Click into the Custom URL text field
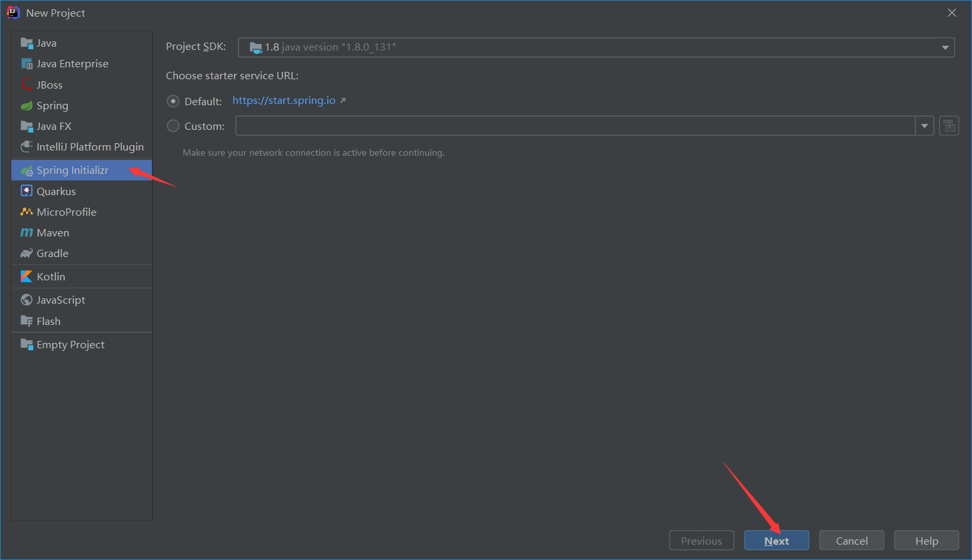Viewport: 972px width, 560px height. (576, 126)
